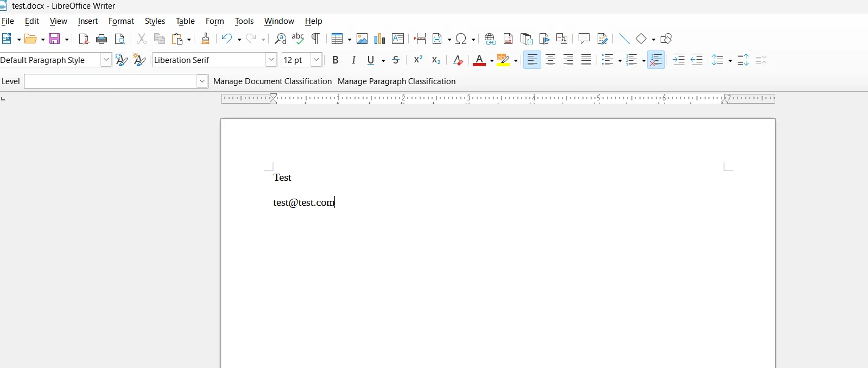Open the Find and Replace tool

(x=280, y=39)
